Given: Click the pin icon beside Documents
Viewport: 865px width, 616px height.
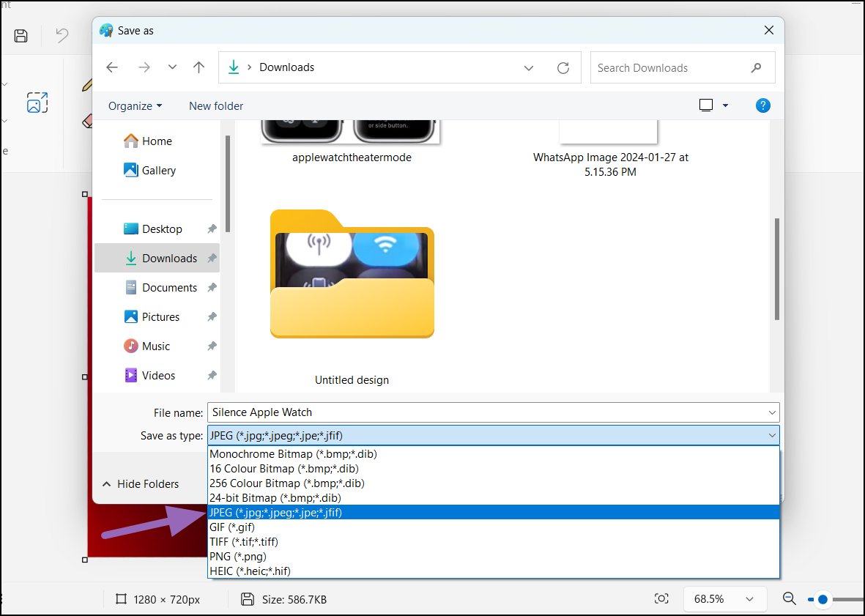Looking at the screenshot, I should pos(212,287).
